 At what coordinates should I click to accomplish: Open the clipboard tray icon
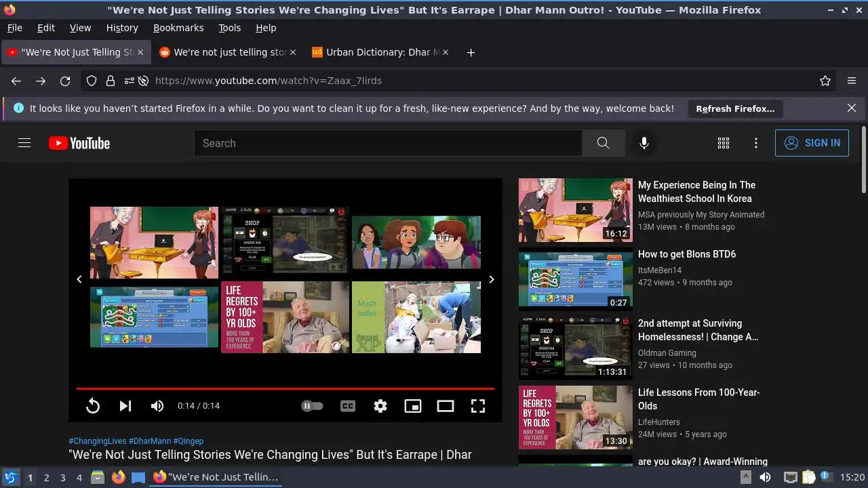click(808, 477)
